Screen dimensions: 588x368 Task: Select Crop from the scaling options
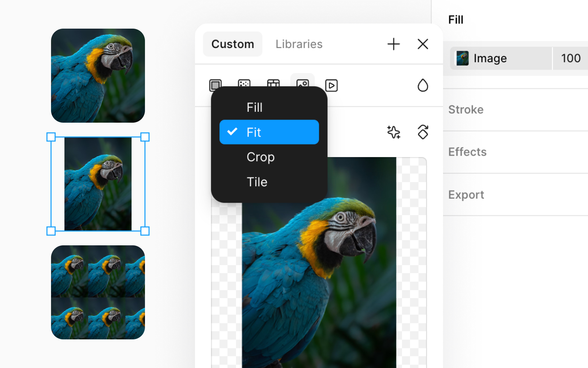pos(260,157)
